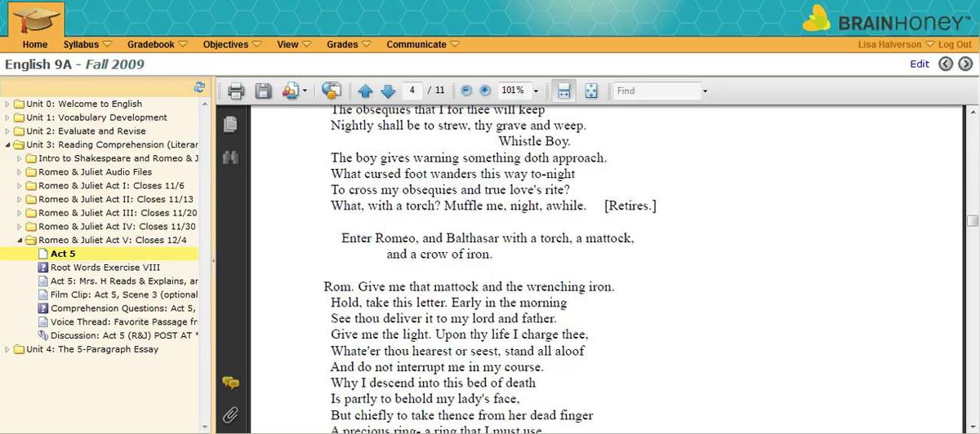Zoom out with the minus icon
The image size is (980, 434).
[x=466, y=91]
